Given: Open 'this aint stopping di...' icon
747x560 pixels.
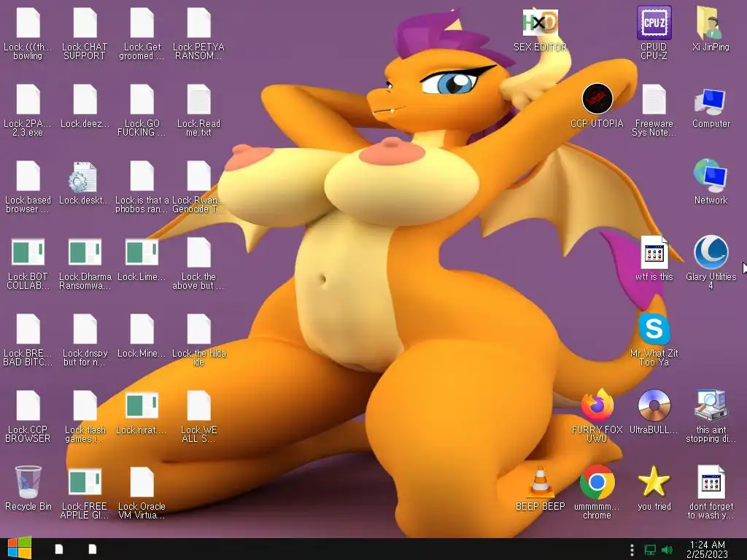Looking at the screenshot, I should (711, 405).
